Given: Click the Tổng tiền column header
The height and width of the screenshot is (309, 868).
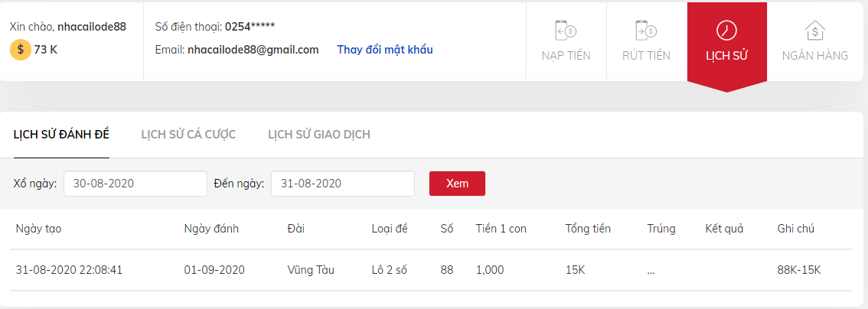Looking at the screenshot, I should 588,229.
